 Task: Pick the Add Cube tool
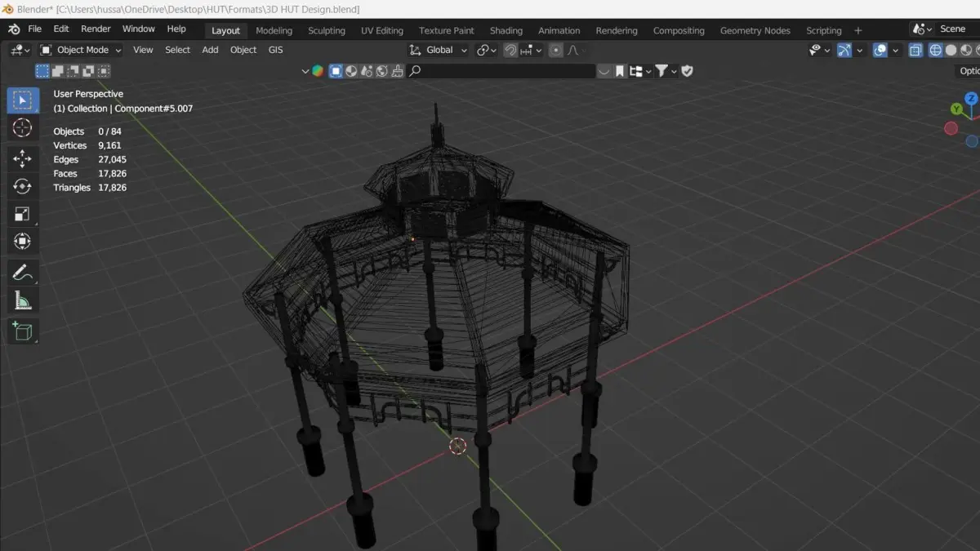click(22, 331)
